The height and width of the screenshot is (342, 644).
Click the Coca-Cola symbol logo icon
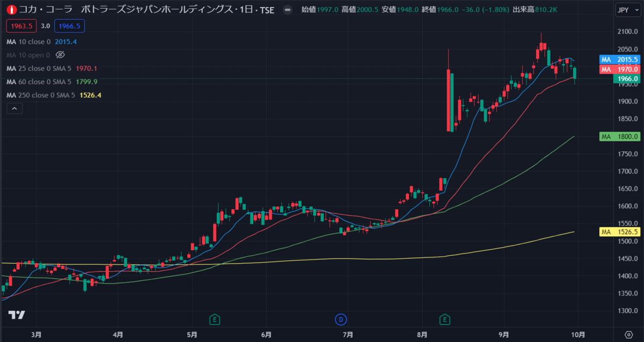(11, 10)
